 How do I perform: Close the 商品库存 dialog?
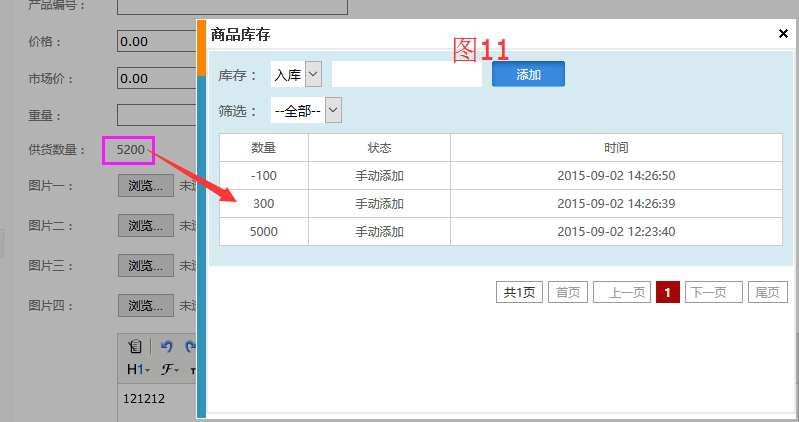783,33
